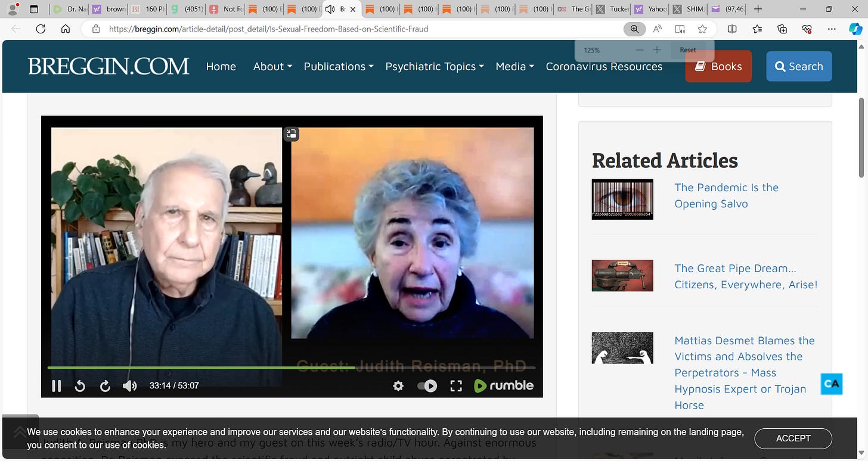The width and height of the screenshot is (868, 461).
Task: Increase zoom with the plus button
Action: pos(657,50)
